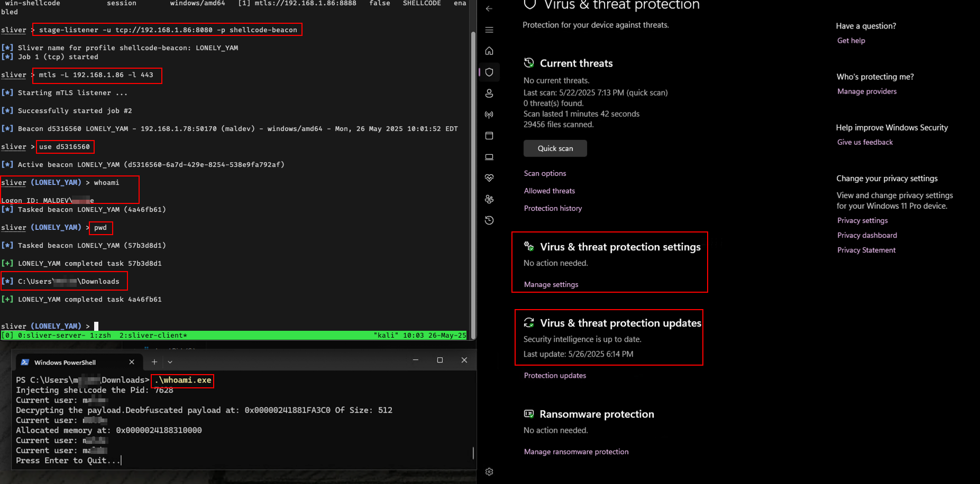Open the hamburger navigation menu in Windows Security
This screenshot has width=980, height=484.
point(489,30)
